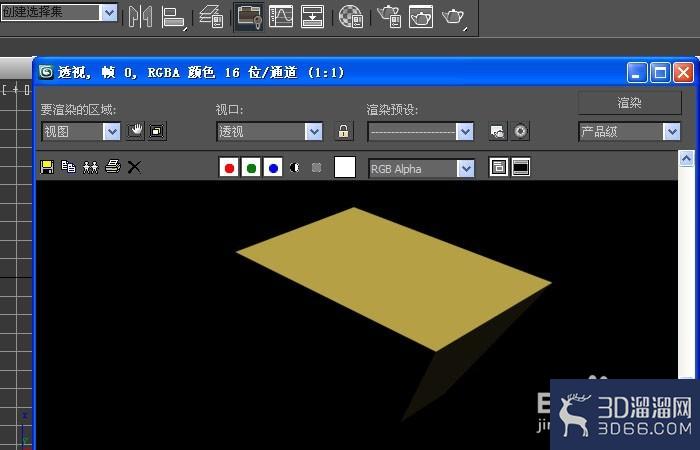Open Render Setup teapot icon

click(389, 17)
